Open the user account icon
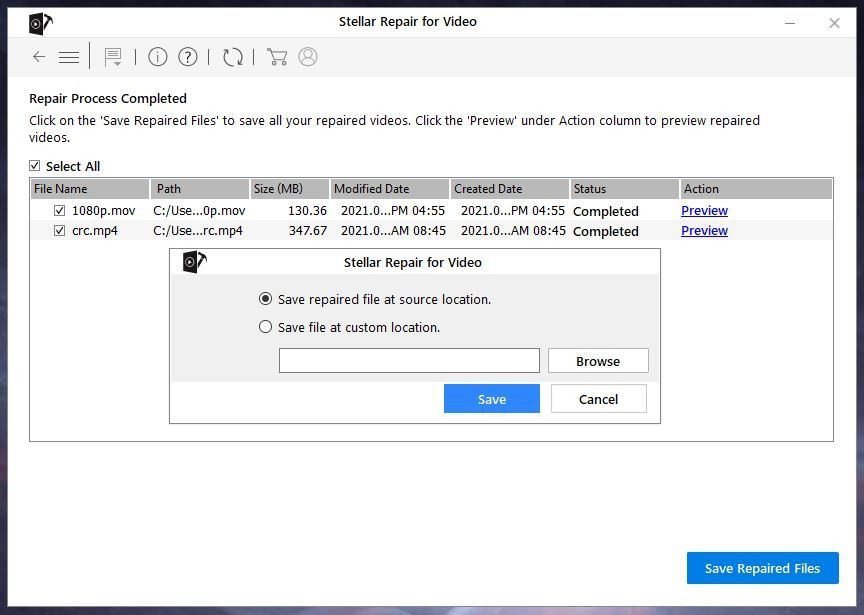The image size is (864, 615). [x=308, y=57]
